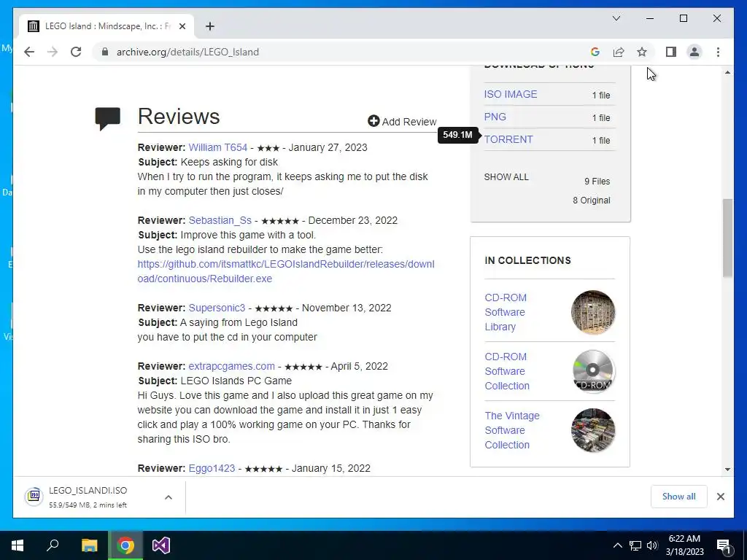
Task: Click the page vertical scrollbar thumb
Action: click(x=727, y=238)
